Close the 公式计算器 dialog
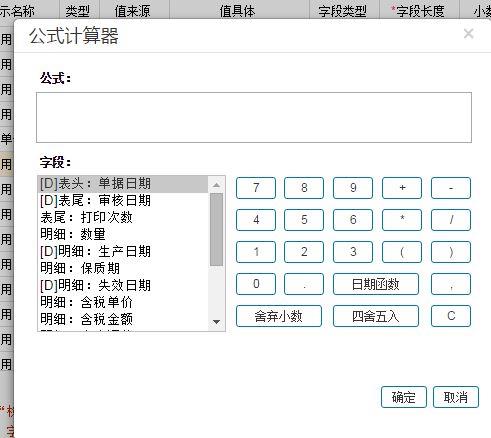The width and height of the screenshot is (491, 438). click(469, 34)
